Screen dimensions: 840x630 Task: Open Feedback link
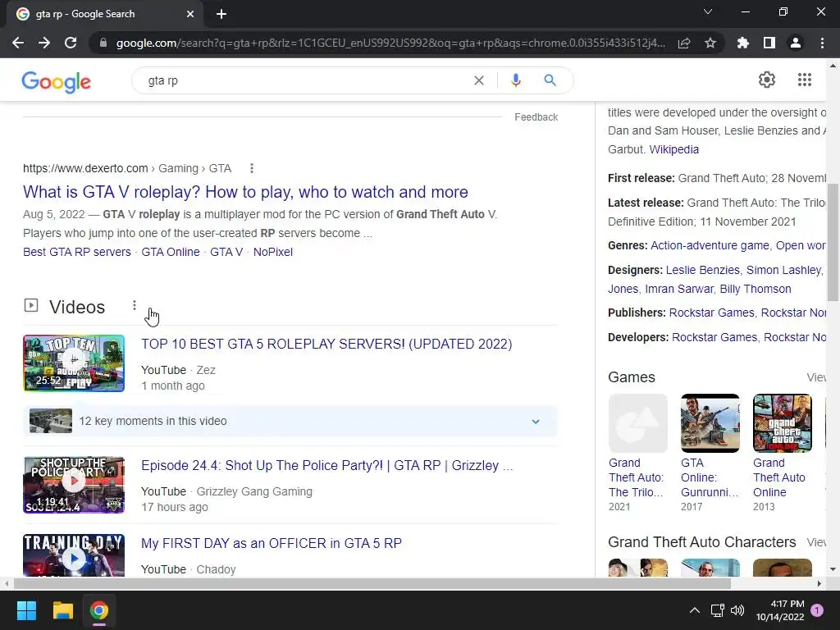coord(536,116)
